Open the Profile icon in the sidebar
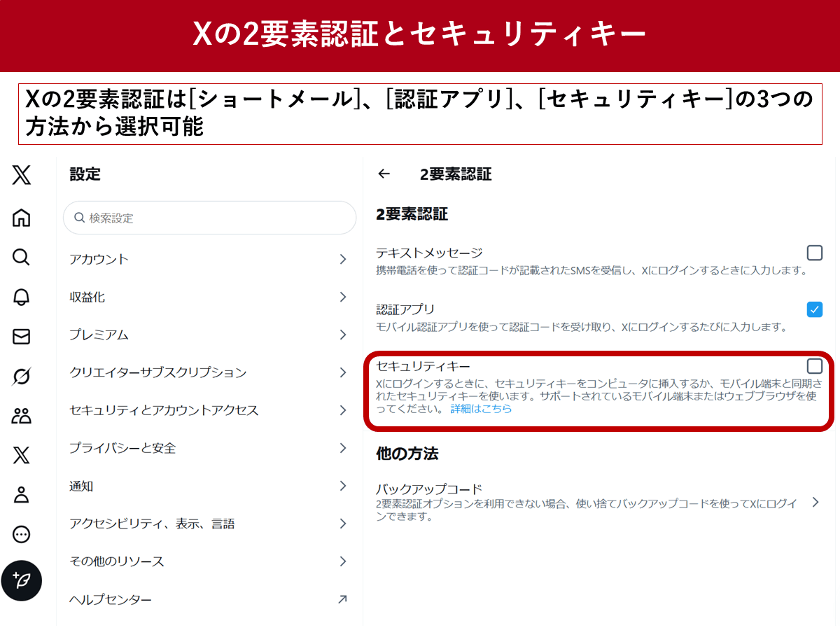 (21, 494)
